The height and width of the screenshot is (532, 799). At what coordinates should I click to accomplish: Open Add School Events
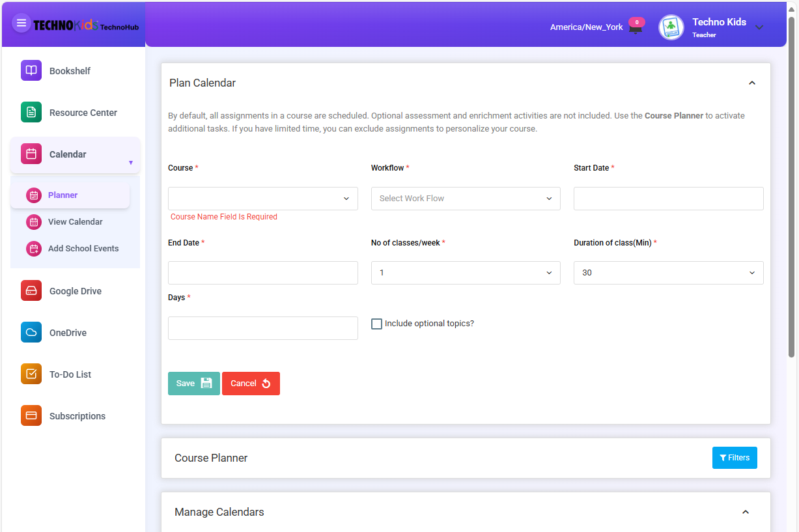tap(33, 248)
